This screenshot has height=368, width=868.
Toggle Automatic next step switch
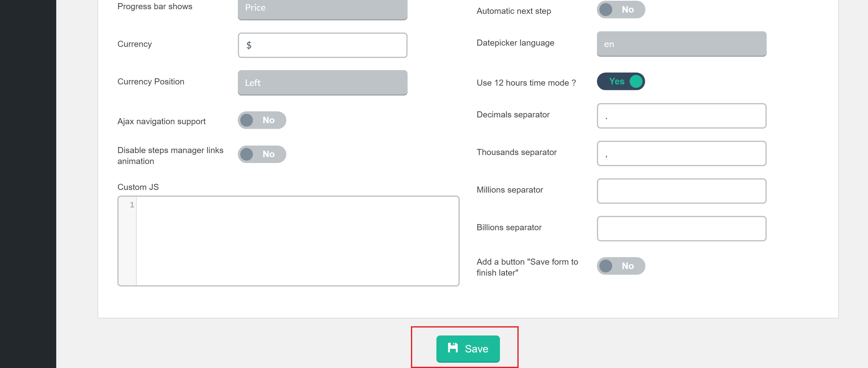(x=621, y=9)
